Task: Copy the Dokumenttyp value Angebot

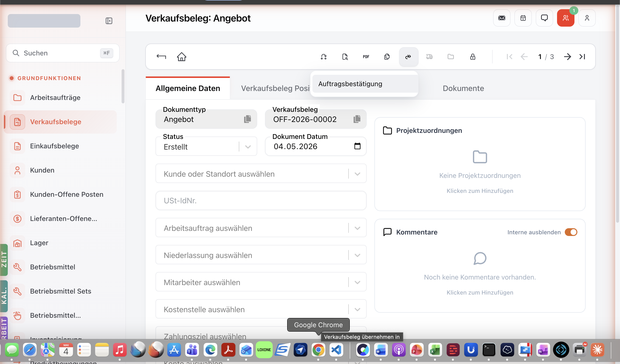Action: click(247, 119)
